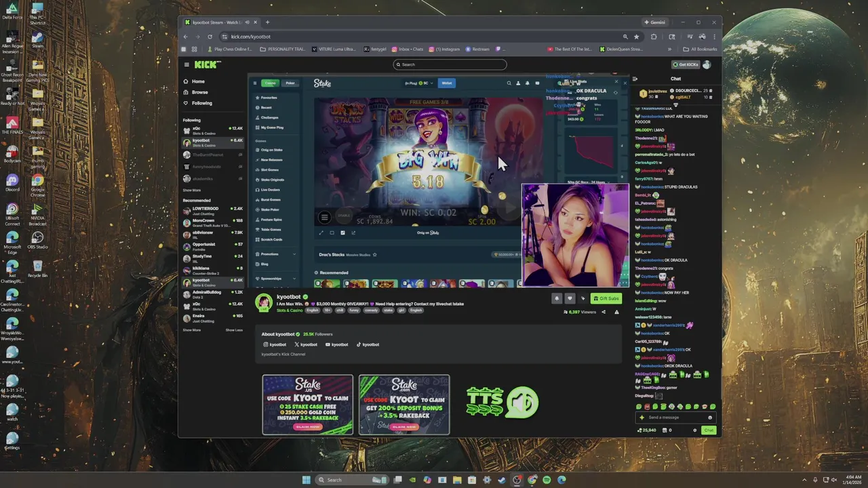Open Google Chrome desktop shortcut
868x488 pixels.
click(x=37, y=185)
